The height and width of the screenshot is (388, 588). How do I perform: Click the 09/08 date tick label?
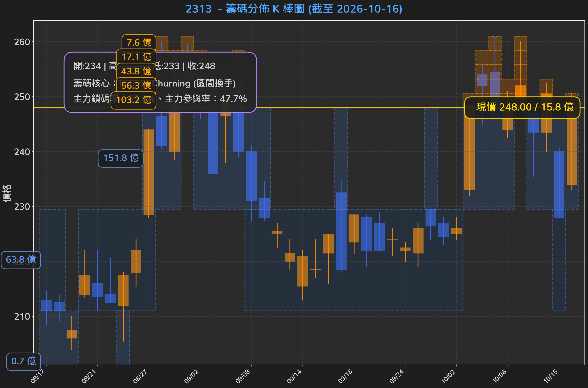coord(243,376)
